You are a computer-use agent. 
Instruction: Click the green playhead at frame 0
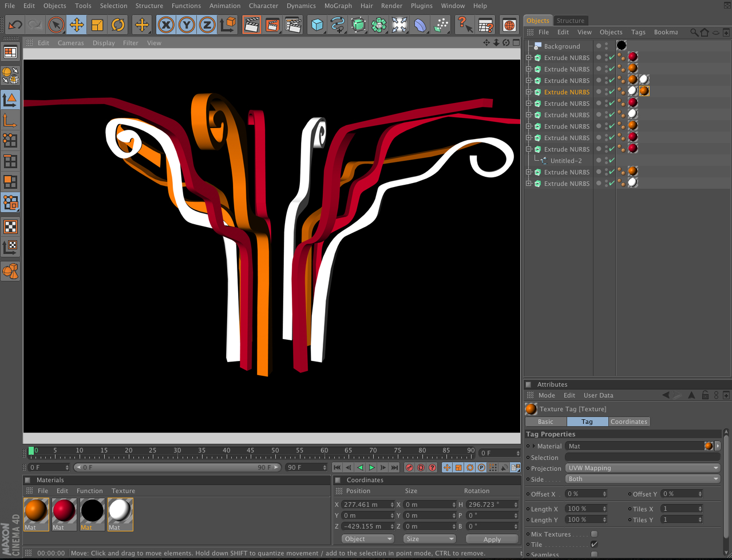[31, 451]
